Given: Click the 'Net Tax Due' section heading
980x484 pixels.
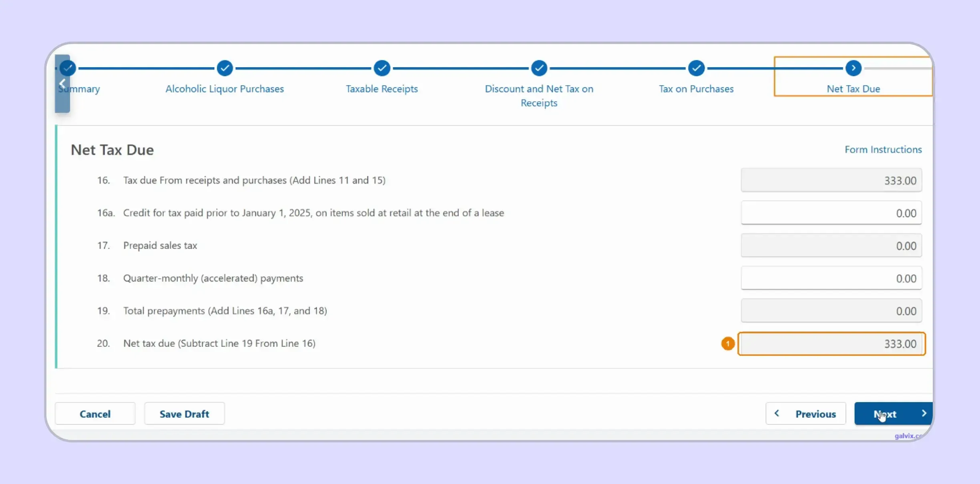Looking at the screenshot, I should pyautogui.click(x=112, y=150).
